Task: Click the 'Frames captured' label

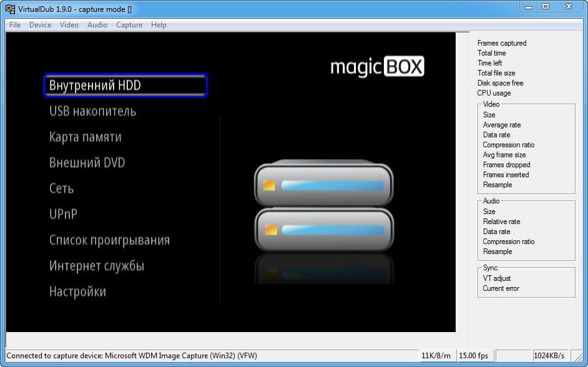Action: (502, 43)
